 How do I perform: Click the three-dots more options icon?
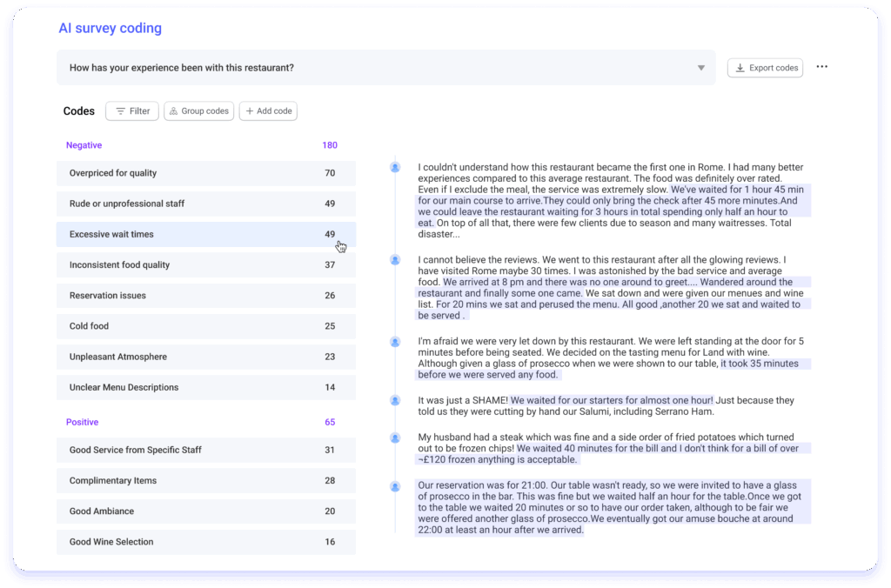pos(822,67)
